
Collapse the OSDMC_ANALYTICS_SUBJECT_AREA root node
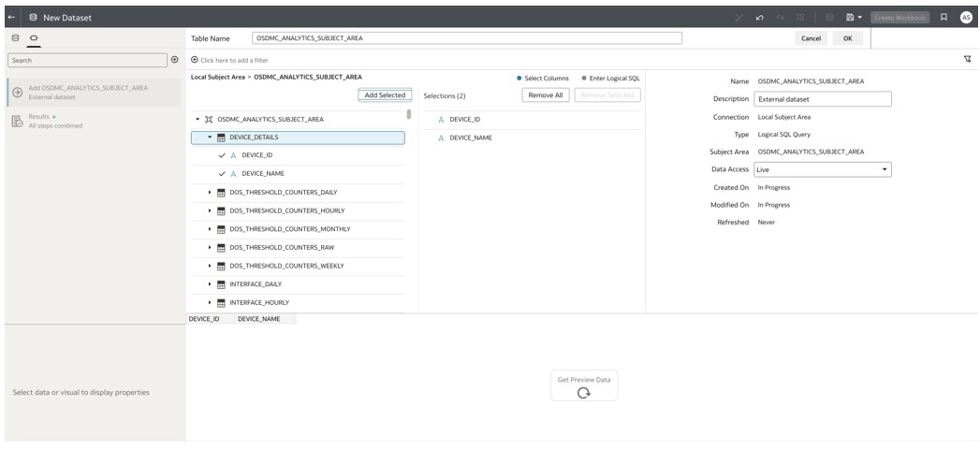pos(197,119)
